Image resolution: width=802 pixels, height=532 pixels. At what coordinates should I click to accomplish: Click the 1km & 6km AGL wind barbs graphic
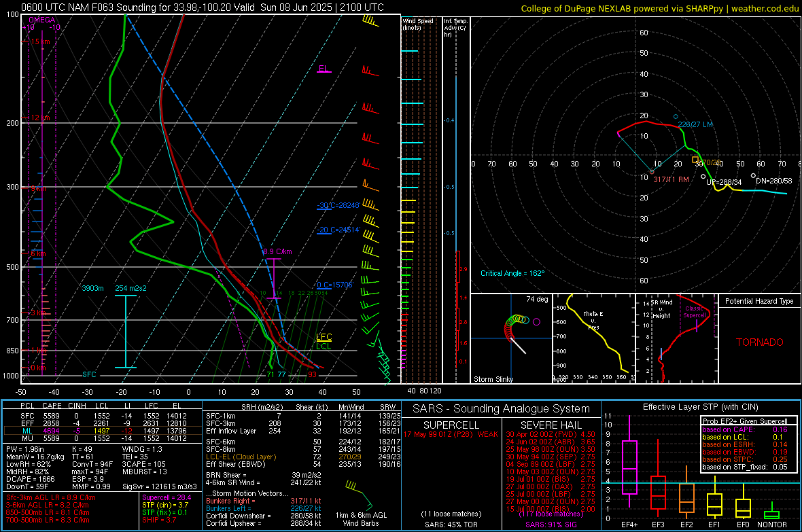360,494
